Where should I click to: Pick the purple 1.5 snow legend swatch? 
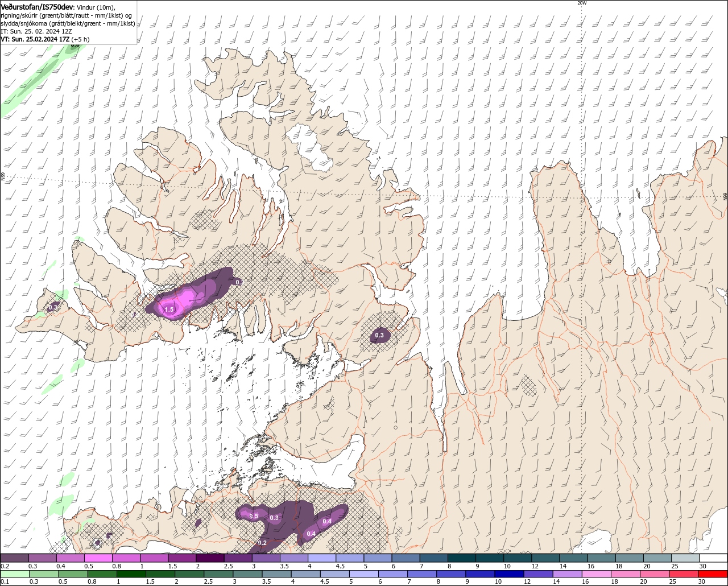(182, 558)
